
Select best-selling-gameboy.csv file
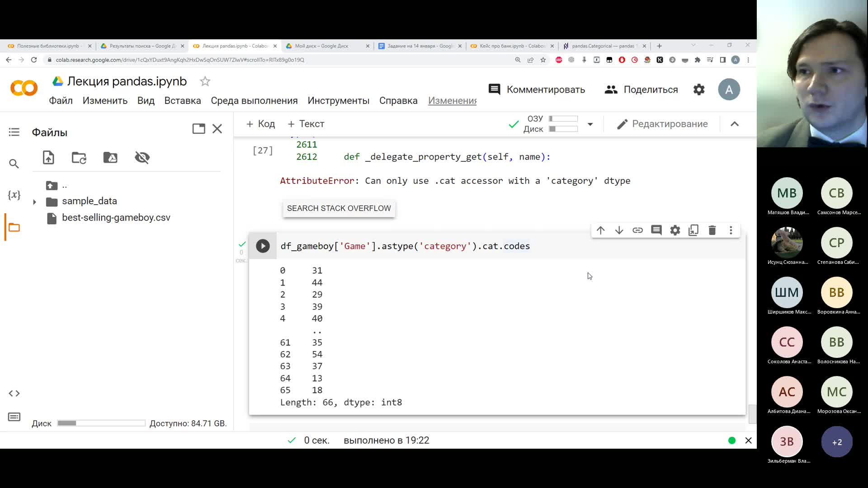[x=116, y=218]
